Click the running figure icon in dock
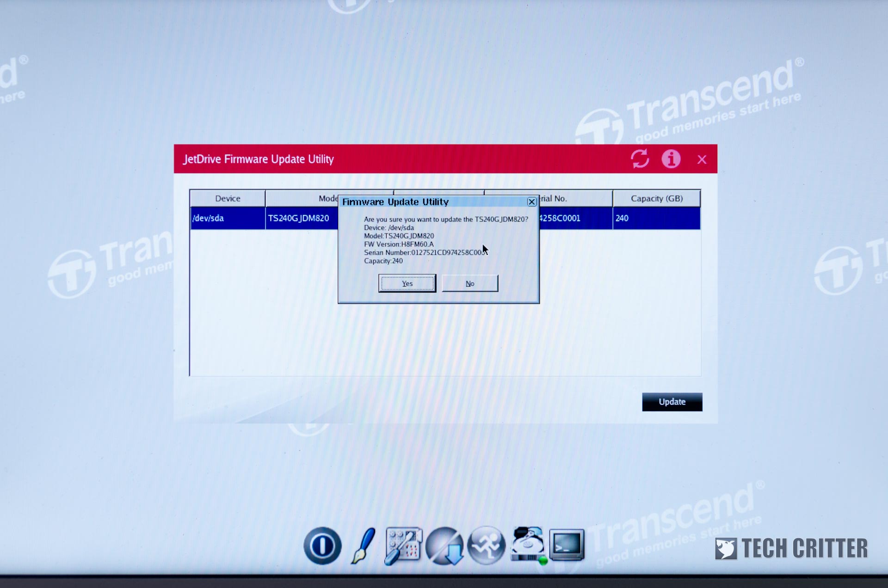Screen dimensions: 888x588 coord(486,545)
